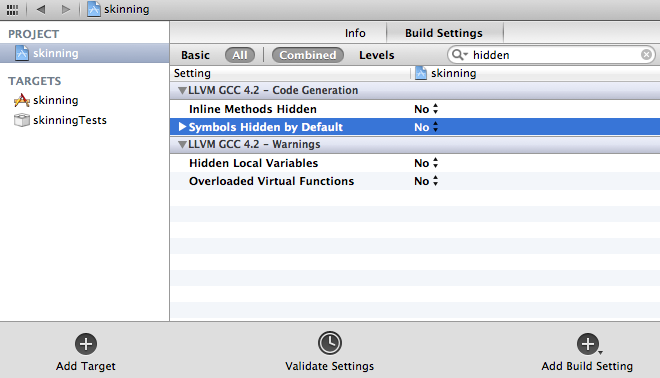Screen dimensions: 660x378
Task: Collapse the LLVM GCC 4.2 Code Generation group
Action: (x=182, y=91)
